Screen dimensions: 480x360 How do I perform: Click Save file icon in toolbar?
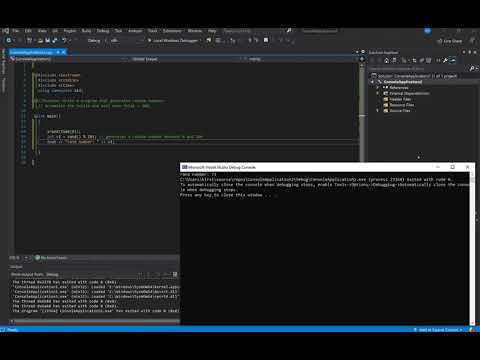point(47,40)
